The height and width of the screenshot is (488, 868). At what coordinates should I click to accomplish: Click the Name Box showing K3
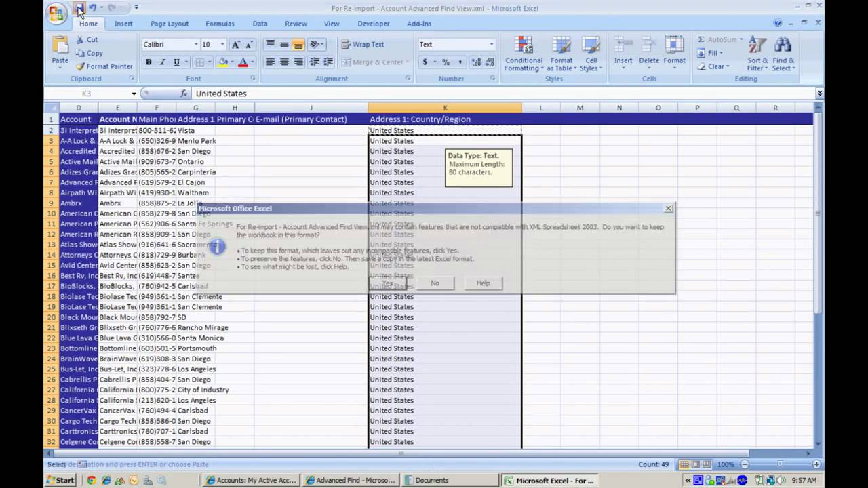tap(87, 94)
